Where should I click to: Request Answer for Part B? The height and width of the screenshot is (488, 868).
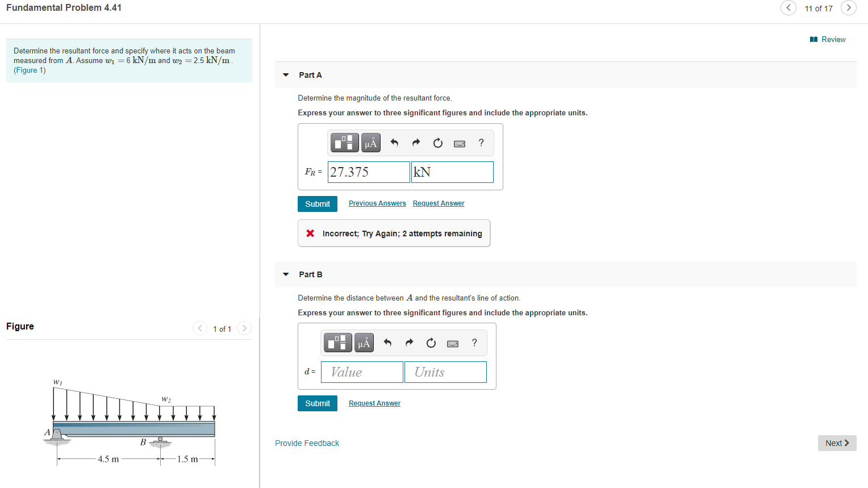click(x=374, y=403)
